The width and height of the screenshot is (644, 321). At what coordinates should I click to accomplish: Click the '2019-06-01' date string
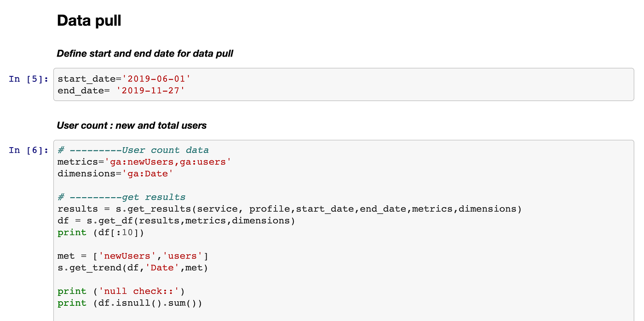(x=153, y=79)
